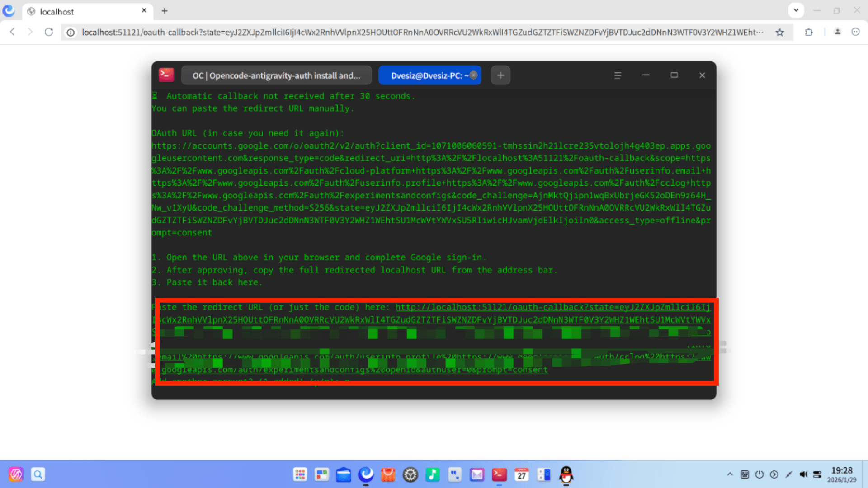The height and width of the screenshot is (488, 868).
Task: Open the Launcher grid from the dock
Action: pos(299,474)
